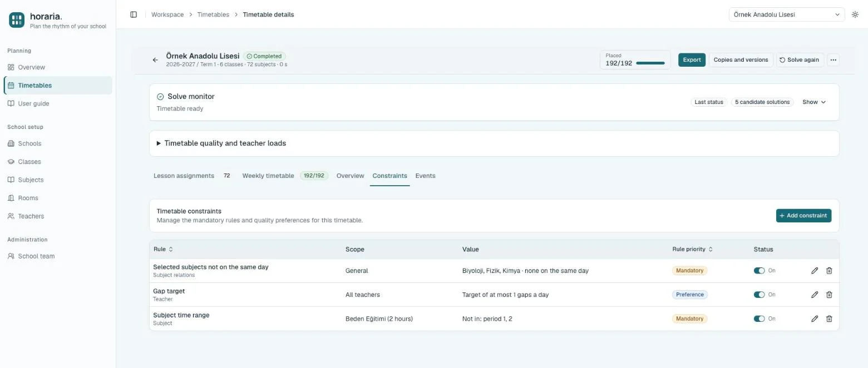Delete the Gap target constraint

tap(829, 295)
